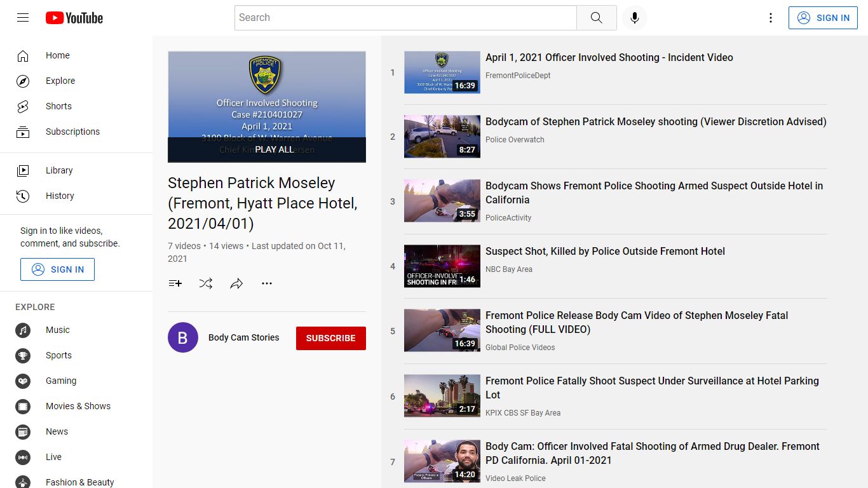Go to Shorts in sidebar
The height and width of the screenshot is (488, 868).
76,106
